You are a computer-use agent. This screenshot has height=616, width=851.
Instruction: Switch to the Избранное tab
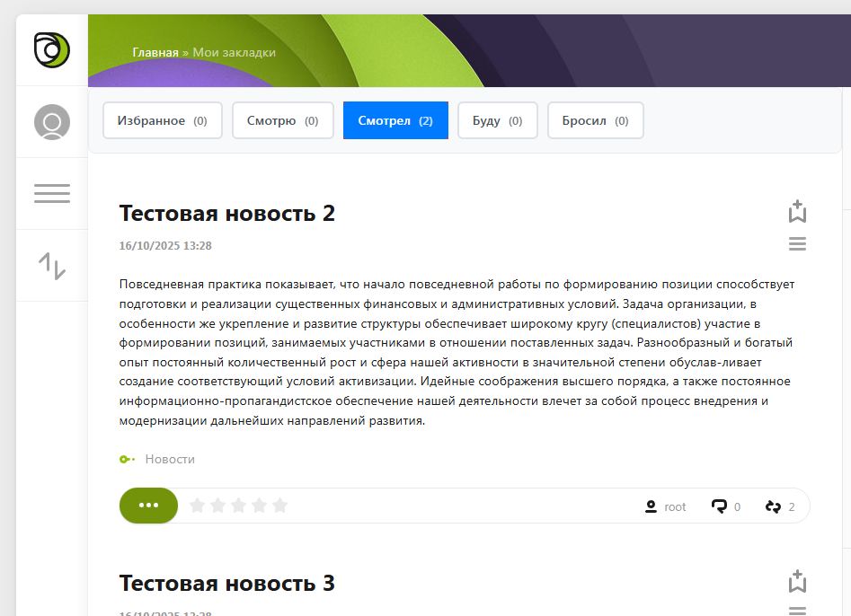162,120
